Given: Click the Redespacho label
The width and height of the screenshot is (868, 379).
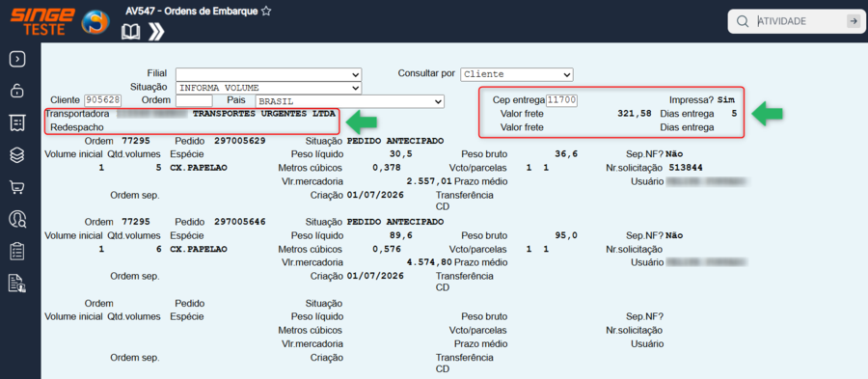Looking at the screenshot, I should [x=77, y=127].
